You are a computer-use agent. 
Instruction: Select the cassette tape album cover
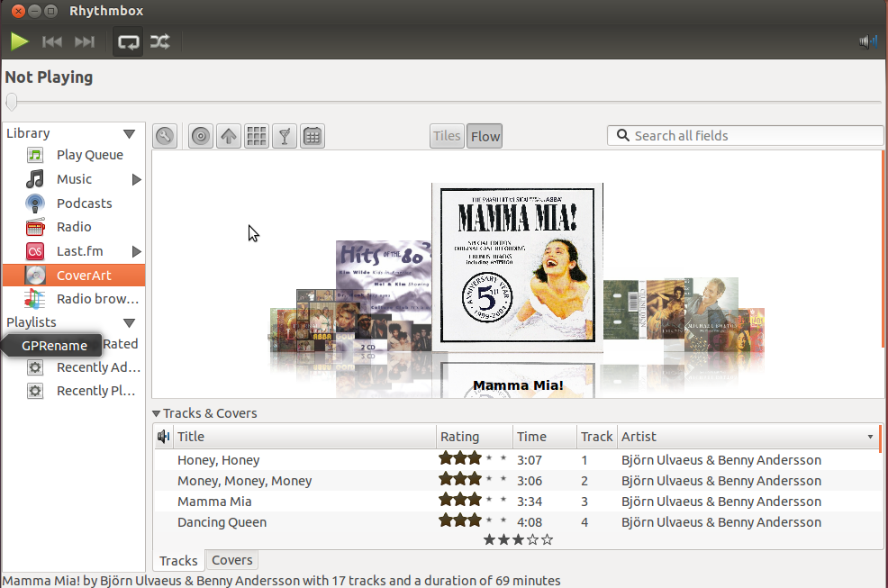[x=621, y=309]
